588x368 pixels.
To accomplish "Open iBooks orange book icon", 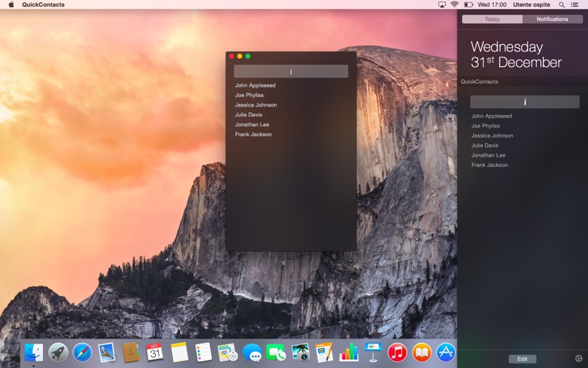I will click(x=421, y=353).
